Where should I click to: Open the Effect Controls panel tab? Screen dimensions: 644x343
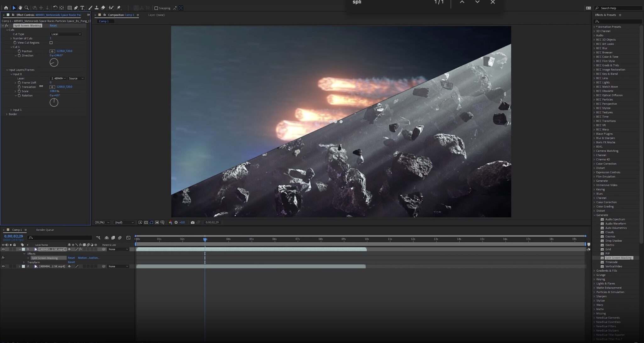(25, 15)
